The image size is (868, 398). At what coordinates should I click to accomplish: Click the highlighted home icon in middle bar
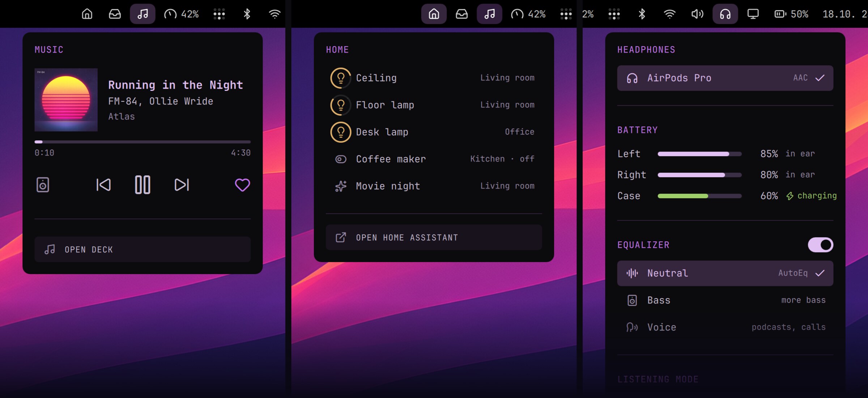tap(434, 14)
